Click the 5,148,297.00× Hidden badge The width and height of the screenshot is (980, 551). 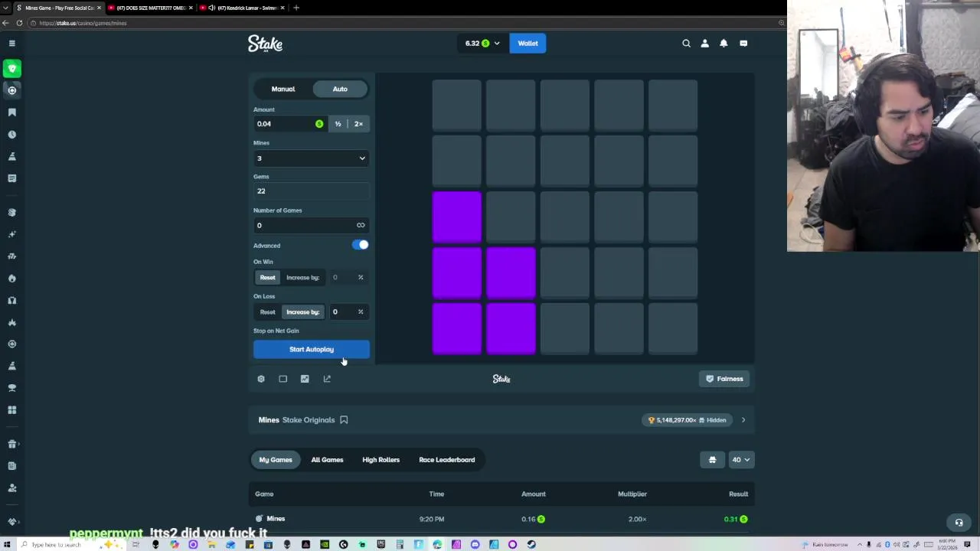687,420
